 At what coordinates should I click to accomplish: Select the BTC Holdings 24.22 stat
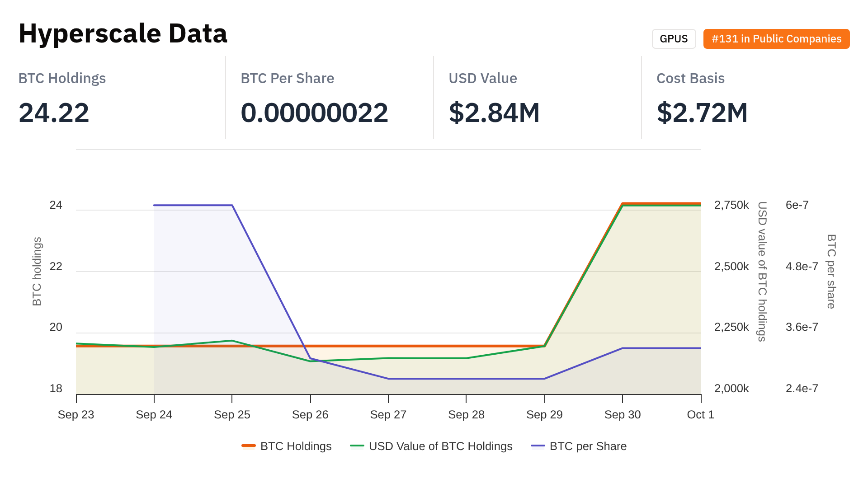coord(54,113)
